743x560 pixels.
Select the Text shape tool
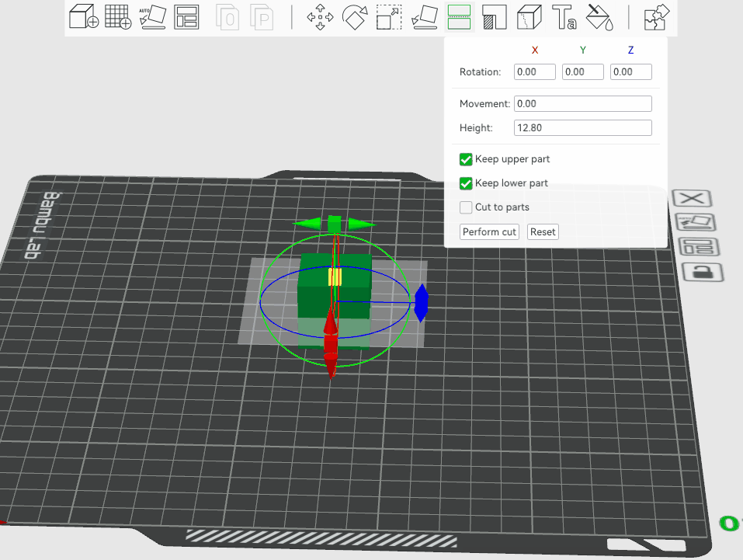pyautogui.click(x=564, y=17)
